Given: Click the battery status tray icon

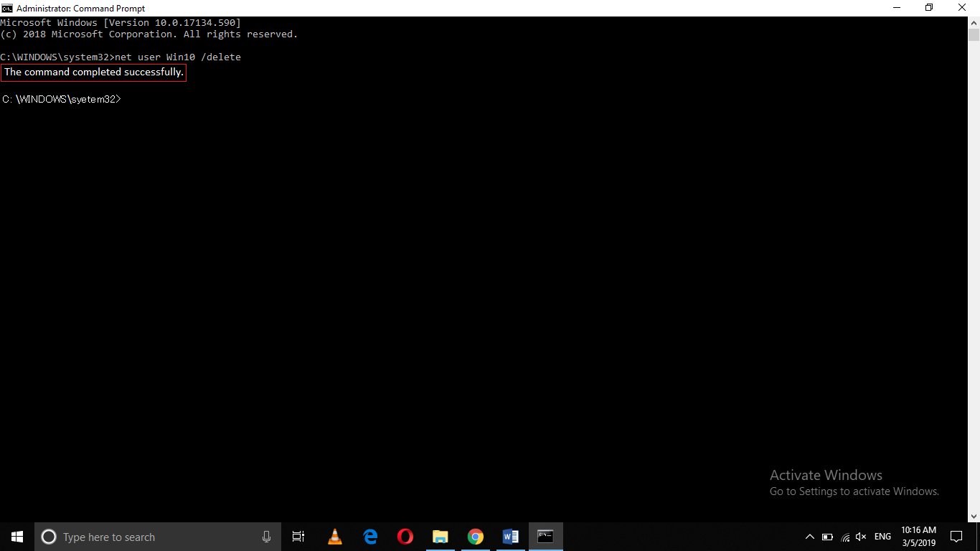Looking at the screenshot, I should pos(826,536).
